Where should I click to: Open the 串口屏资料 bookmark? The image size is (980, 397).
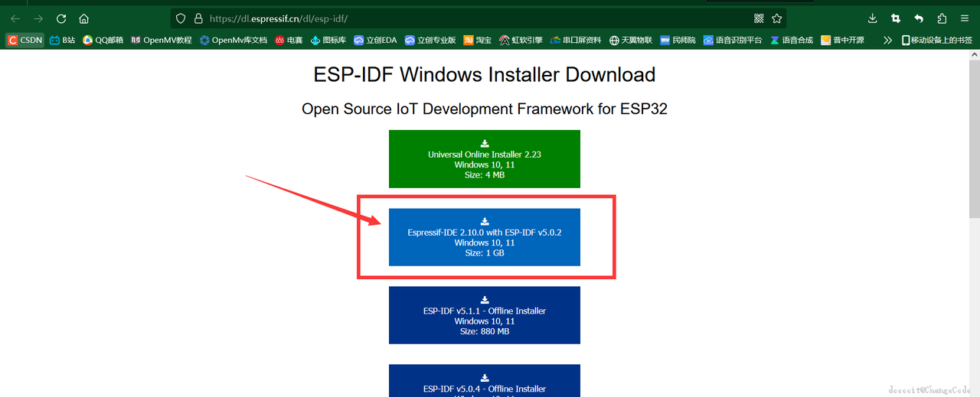click(x=576, y=40)
